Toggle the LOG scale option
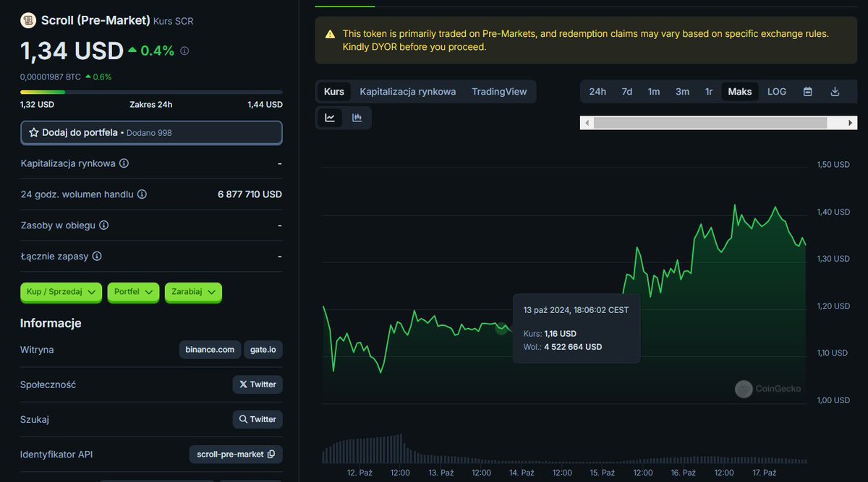The width and height of the screenshot is (868, 482). (777, 92)
